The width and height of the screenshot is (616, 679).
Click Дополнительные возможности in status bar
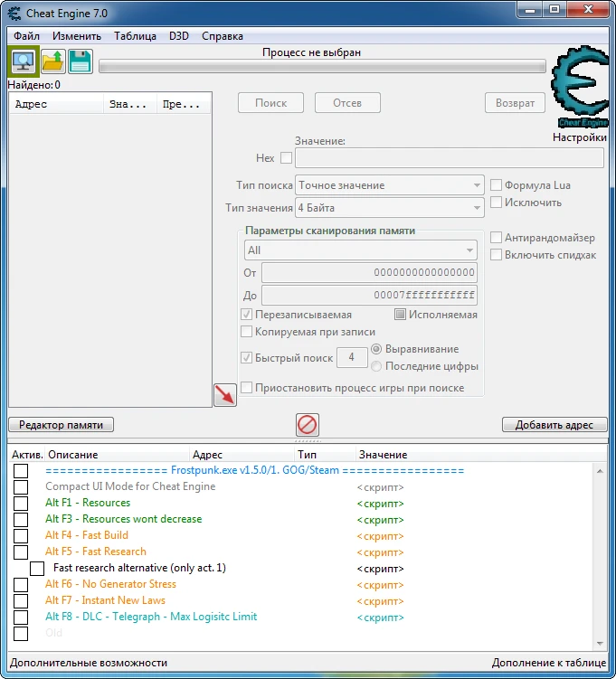point(89,663)
